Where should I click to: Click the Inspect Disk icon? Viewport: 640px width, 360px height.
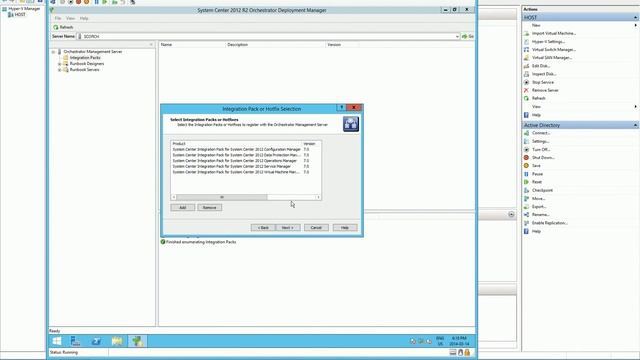526,74
